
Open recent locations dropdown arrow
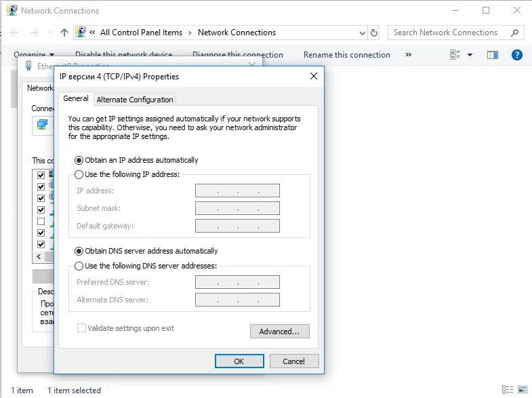[x=50, y=33]
